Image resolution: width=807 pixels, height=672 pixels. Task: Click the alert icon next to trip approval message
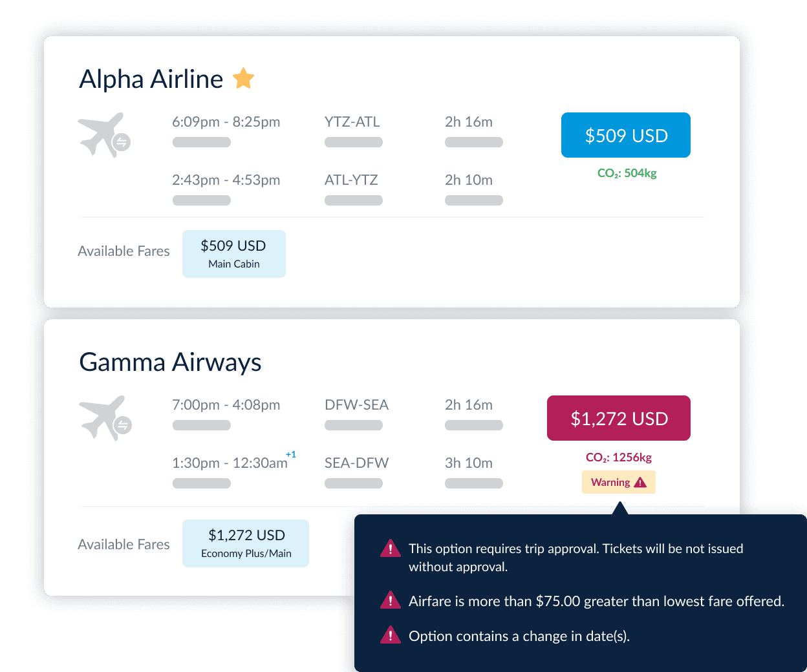tap(391, 548)
